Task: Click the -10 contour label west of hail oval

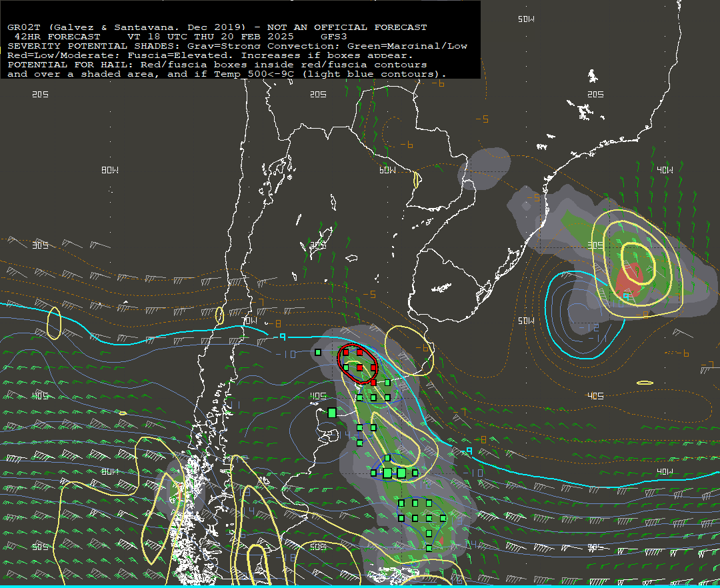Action: pos(285,355)
